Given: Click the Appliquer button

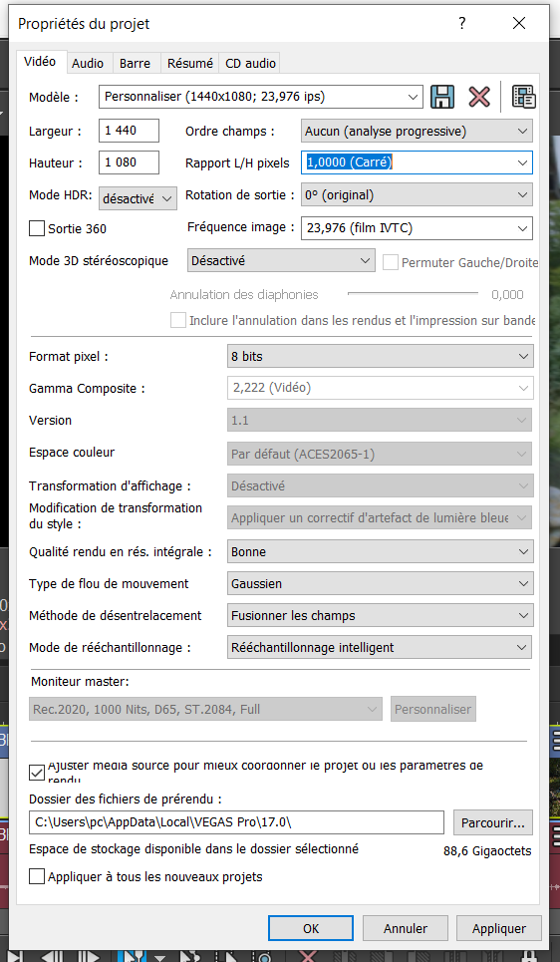Looking at the screenshot, I should pos(499,928).
